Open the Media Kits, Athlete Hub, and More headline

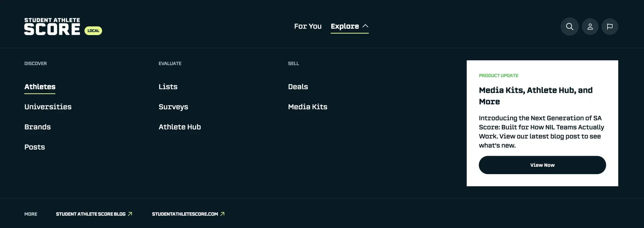pos(536,96)
